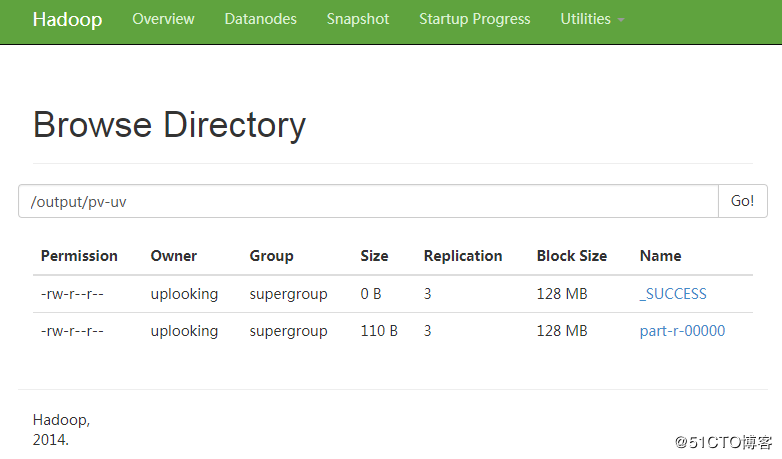Switch to the Datanodes tab
The image size is (782, 459).
pyautogui.click(x=260, y=19)
